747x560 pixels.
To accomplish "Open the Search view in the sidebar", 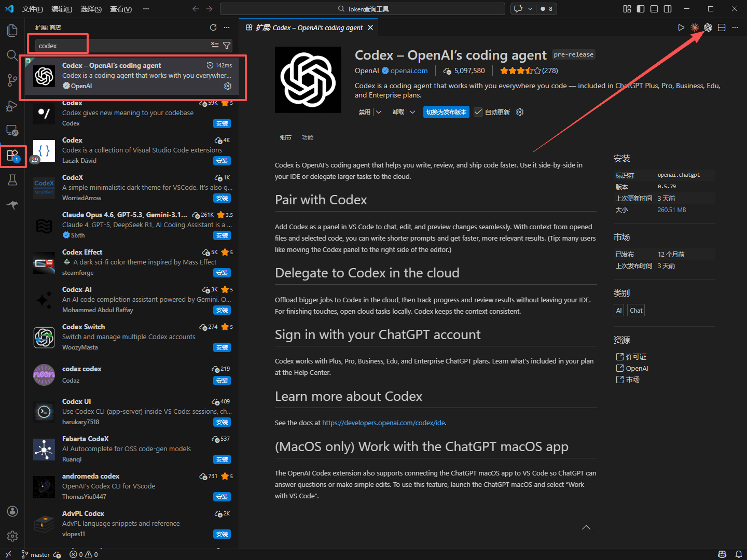I will pyautogui.click(x=12, y=55).
